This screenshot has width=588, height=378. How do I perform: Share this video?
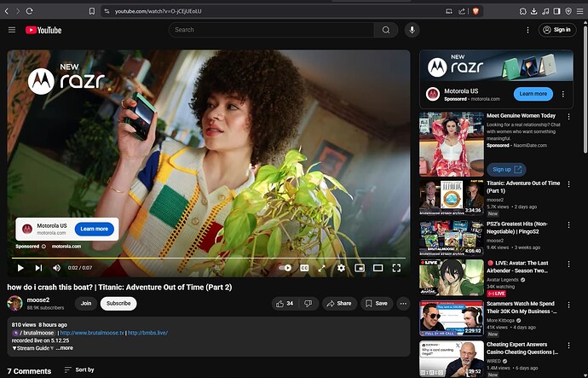point(339,304)
